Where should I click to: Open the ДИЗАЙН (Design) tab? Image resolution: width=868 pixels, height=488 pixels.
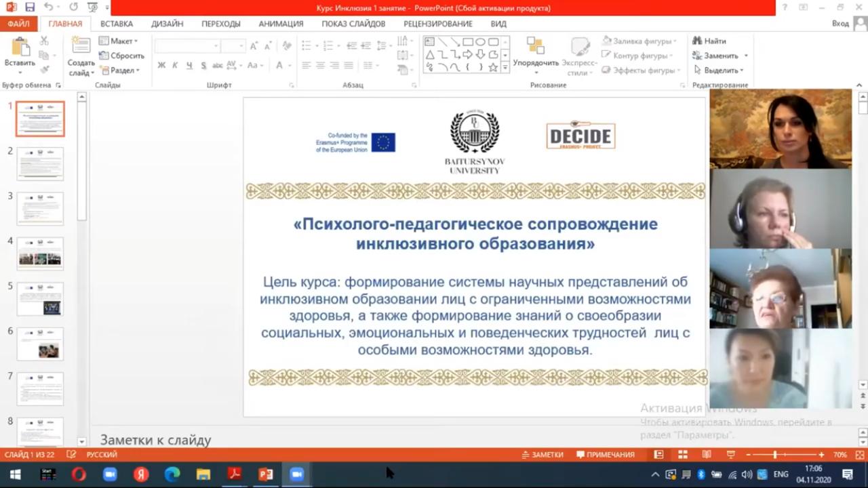[x=167, y=24]
